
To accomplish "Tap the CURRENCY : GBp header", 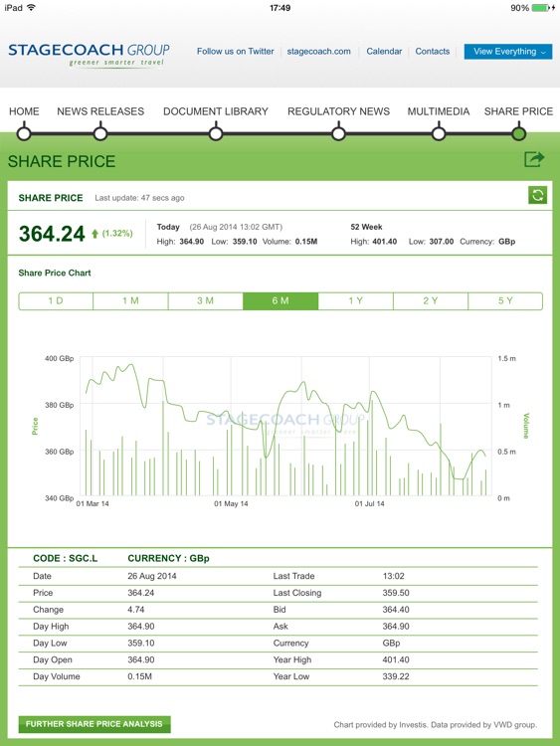I will pyautogui.click(x=168, y=558).
